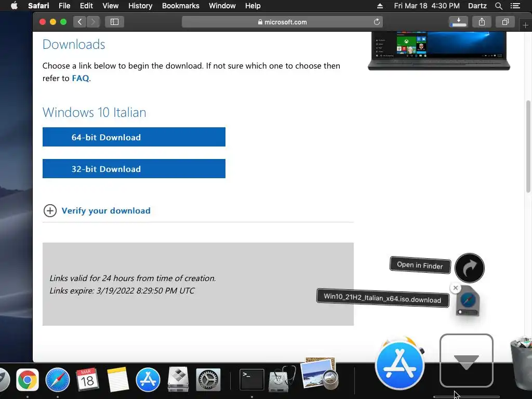Click the page vertical scrollbar
This screenshot has height=399, width=532.
(x=528, y=147)
